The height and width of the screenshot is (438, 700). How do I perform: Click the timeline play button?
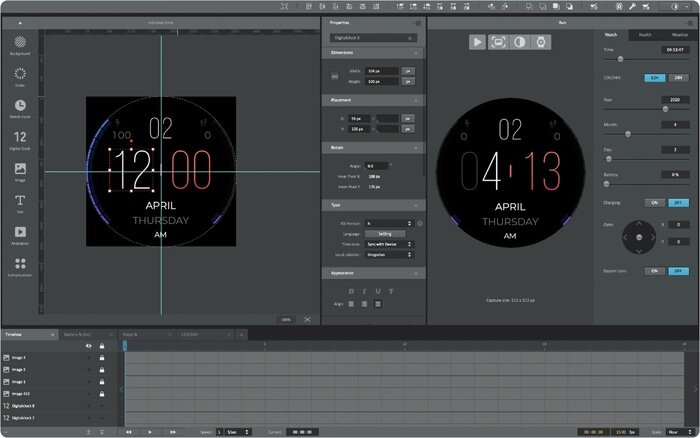150,432
